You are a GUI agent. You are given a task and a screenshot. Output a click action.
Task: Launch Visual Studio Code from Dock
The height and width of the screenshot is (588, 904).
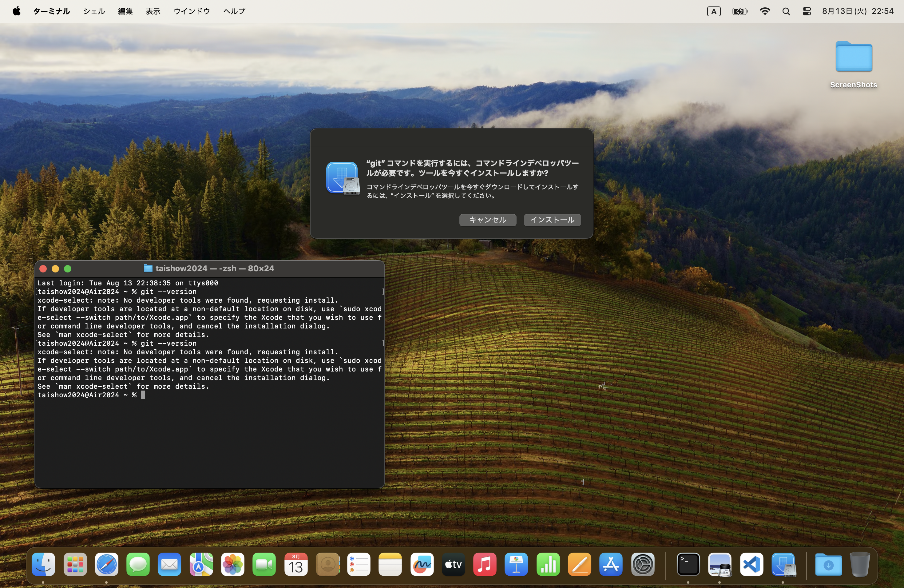tap(751, 564)
